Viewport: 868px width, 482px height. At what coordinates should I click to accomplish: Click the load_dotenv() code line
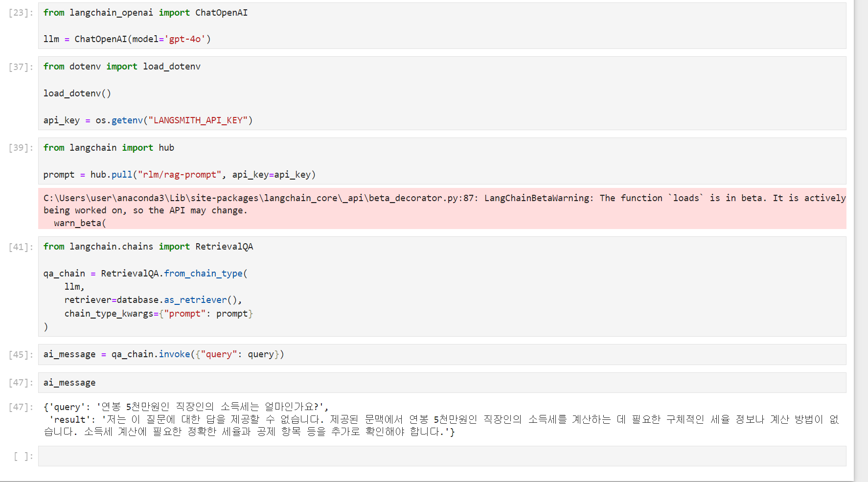click(77, 93)
